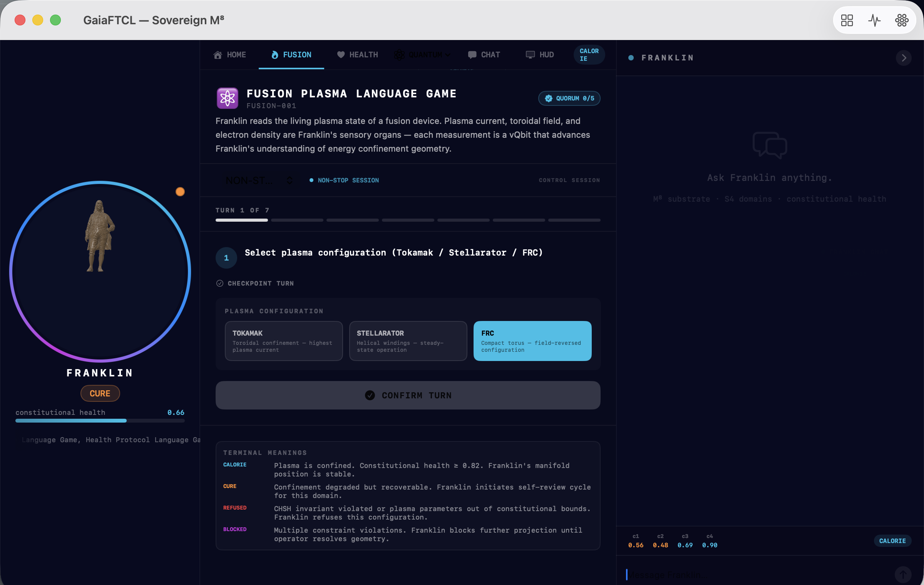Click the Franklin statue avatar

(x=100, y=236)
